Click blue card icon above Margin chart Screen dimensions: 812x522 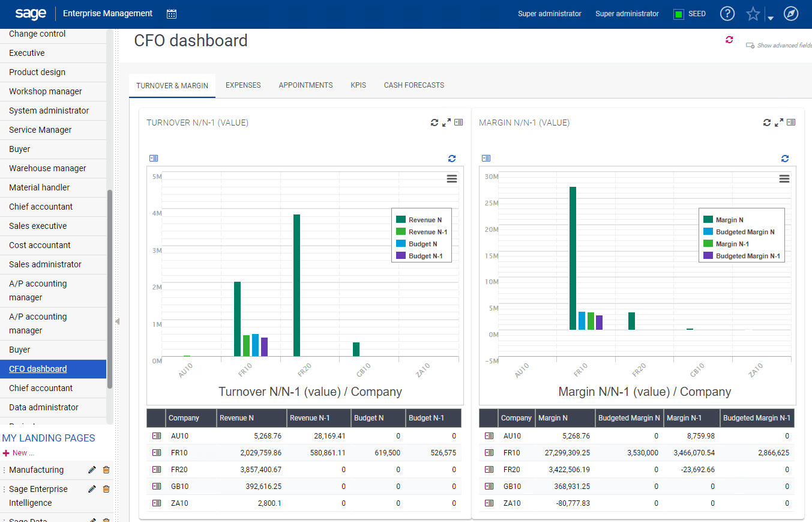coord(486,159)
